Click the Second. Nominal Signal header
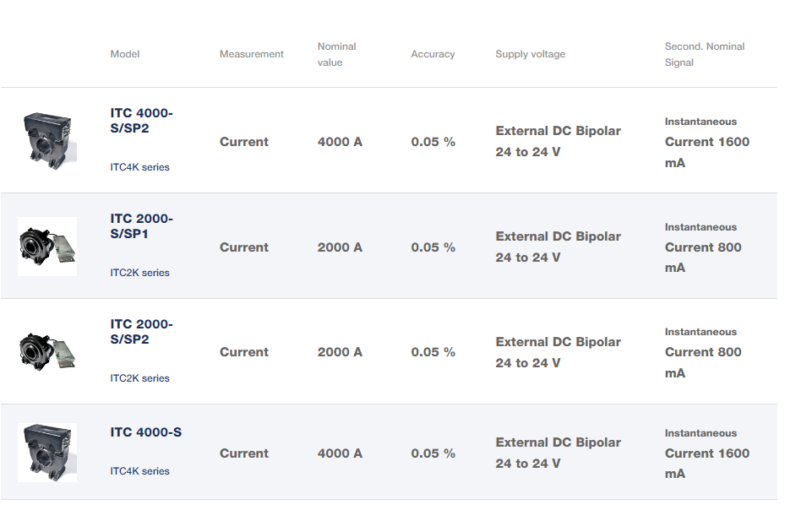The image size is (812, 510). coord(704,54)
